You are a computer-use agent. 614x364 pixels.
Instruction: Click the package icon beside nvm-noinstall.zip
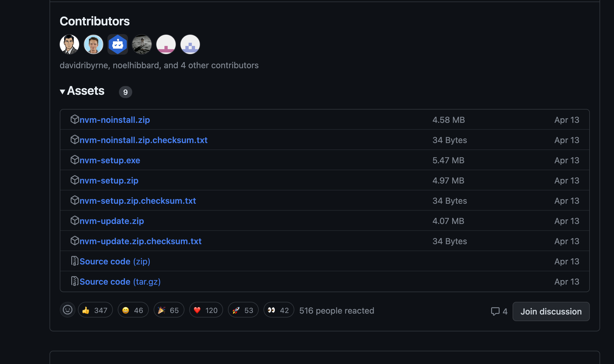(x=75, y=120)
